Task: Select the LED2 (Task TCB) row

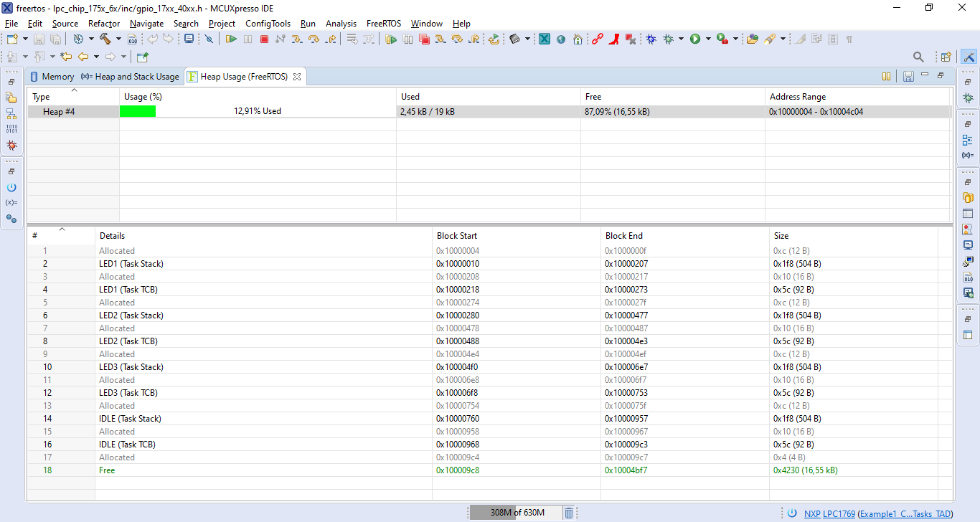Action: pyautogui.click(x=490, y=341)
